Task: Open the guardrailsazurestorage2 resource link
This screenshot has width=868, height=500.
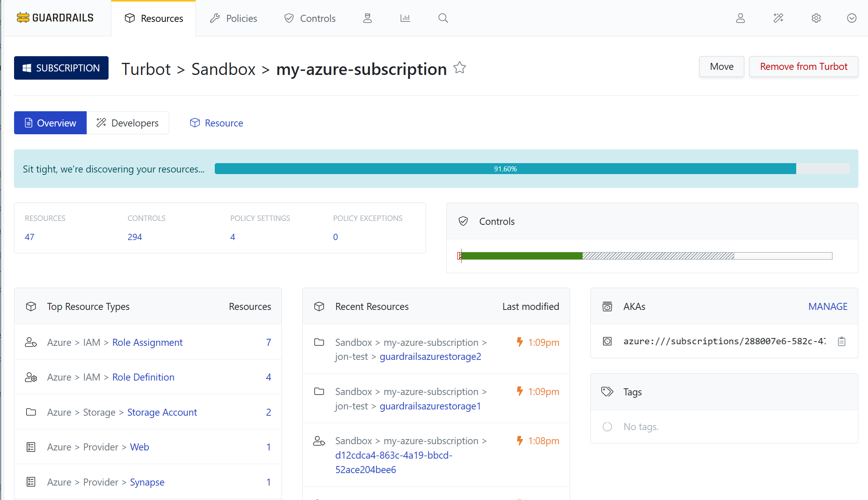Action: (x=430, y=357)
